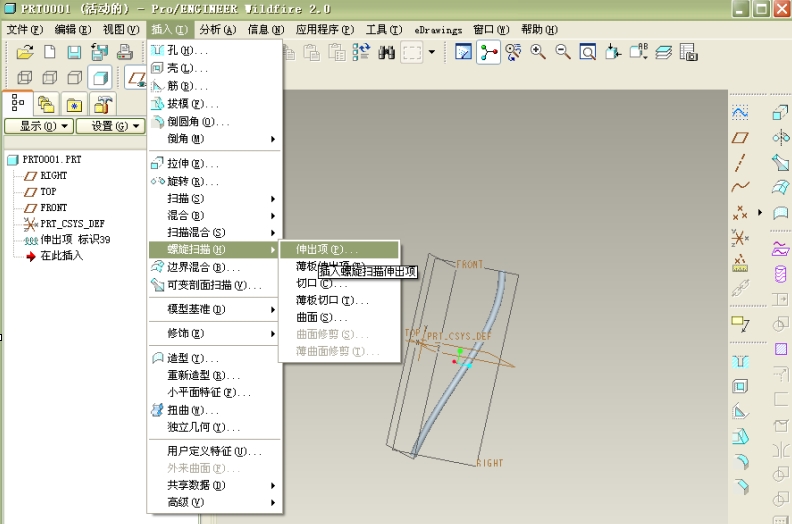Click the sketch tool icon on right toolbar

[740, 112]
